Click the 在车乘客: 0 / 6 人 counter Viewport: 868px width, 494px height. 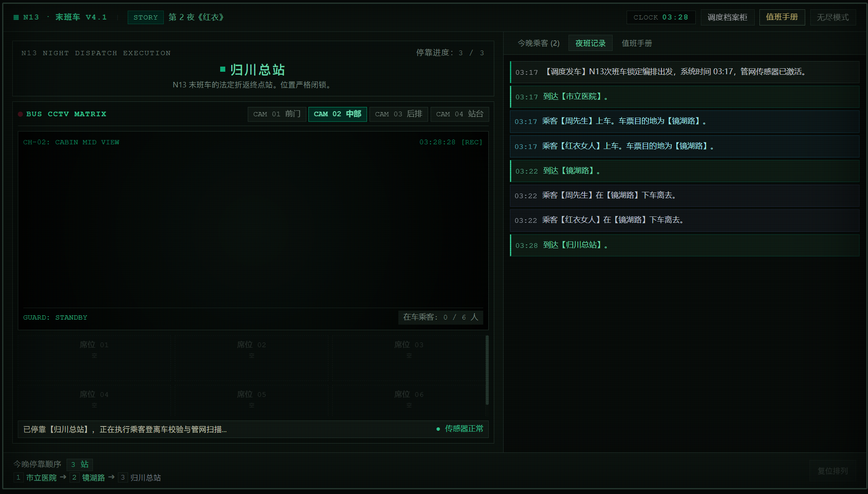(440, 317)
